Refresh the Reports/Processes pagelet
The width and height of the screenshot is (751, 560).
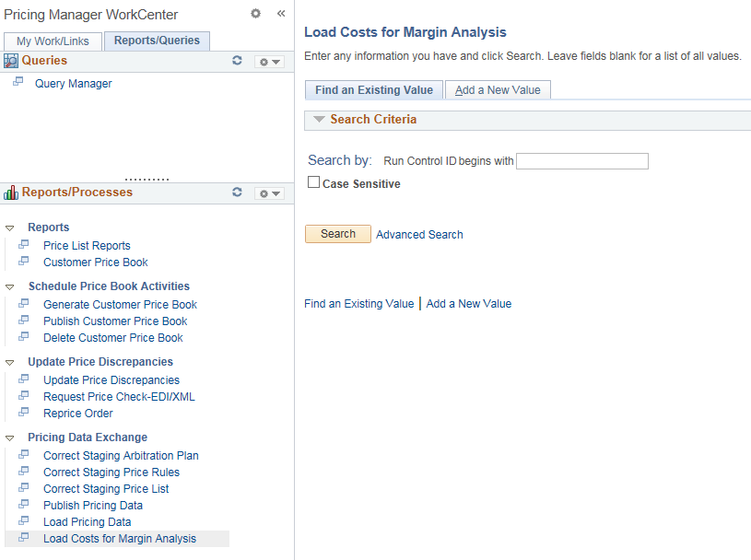pyautogui.click(x=237, y=192)
